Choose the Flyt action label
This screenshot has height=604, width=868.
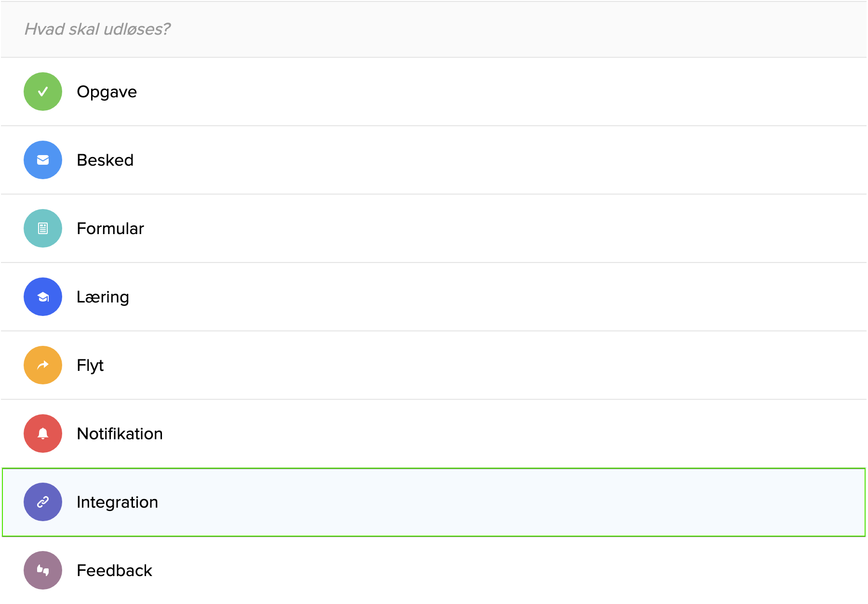(90, 365)
